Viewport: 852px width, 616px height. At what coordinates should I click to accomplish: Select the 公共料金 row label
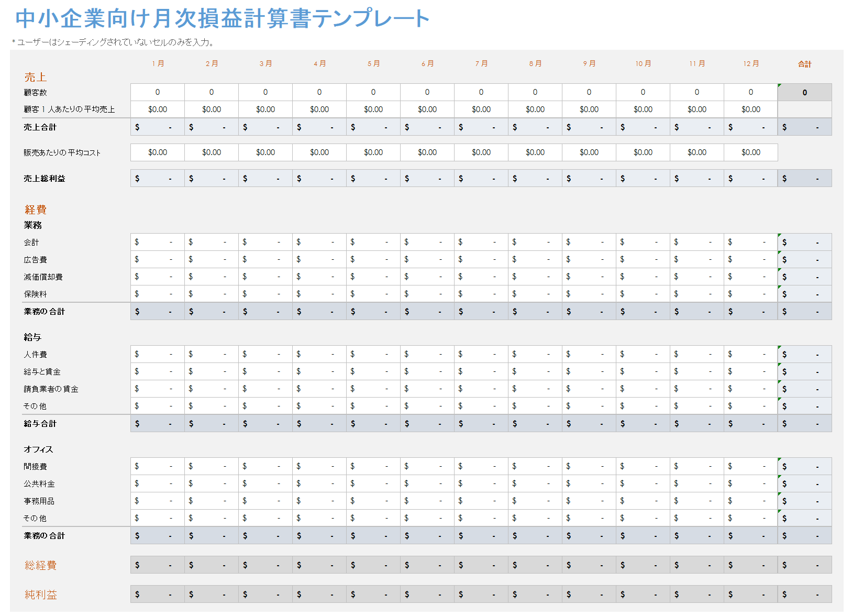[x=39, y=484]
